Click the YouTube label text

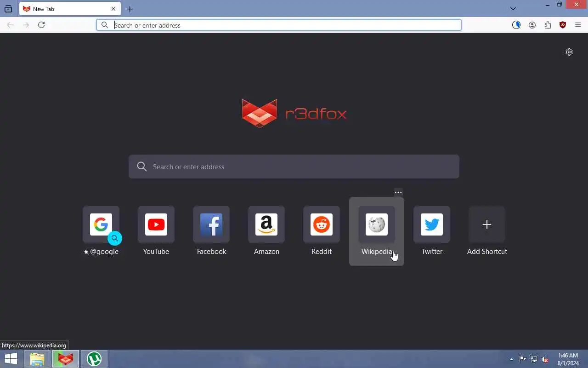click(x=156, y=252)
